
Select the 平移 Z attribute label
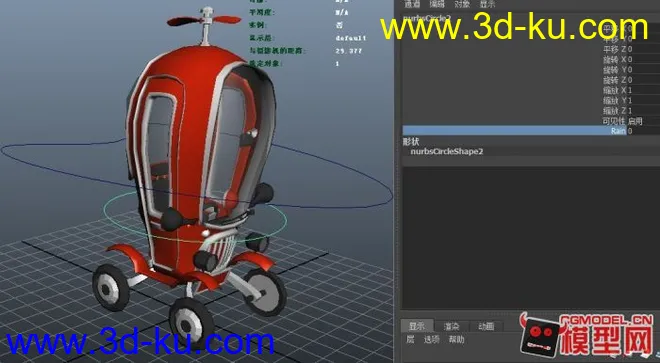click(614, 49)
